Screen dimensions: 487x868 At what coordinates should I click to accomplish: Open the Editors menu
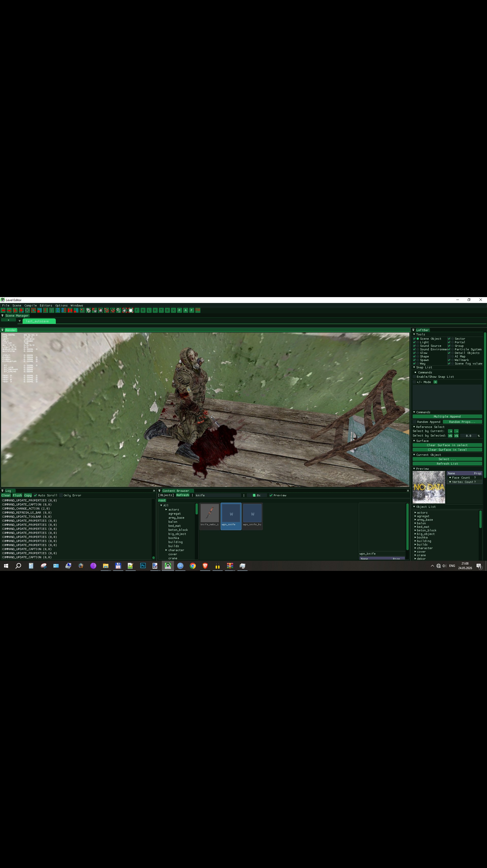click(46, 305)
